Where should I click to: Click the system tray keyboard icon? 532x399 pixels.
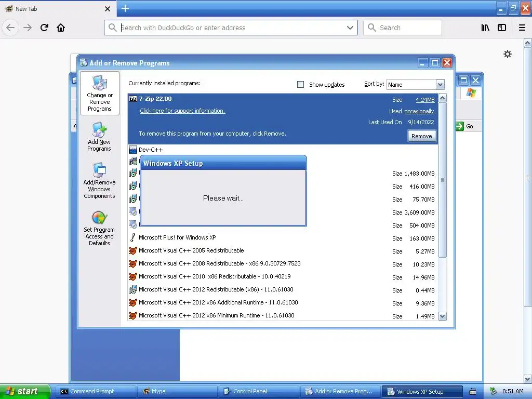click(x=473, y=392)
